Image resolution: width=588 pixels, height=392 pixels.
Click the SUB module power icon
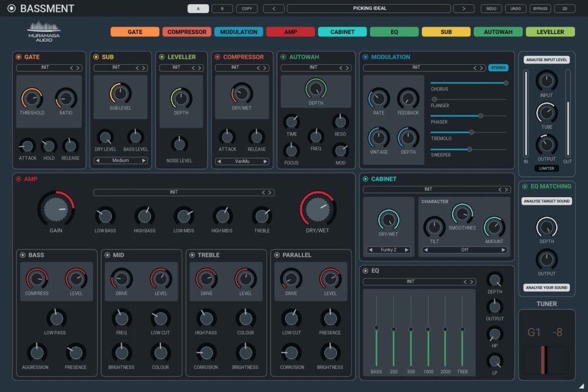point(96,57)
